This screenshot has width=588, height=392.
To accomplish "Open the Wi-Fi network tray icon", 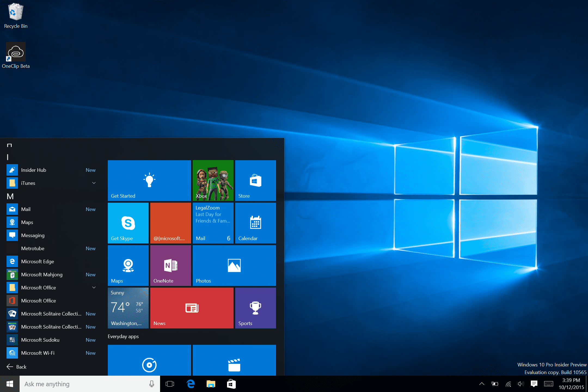I will click(x=508, y=384).
